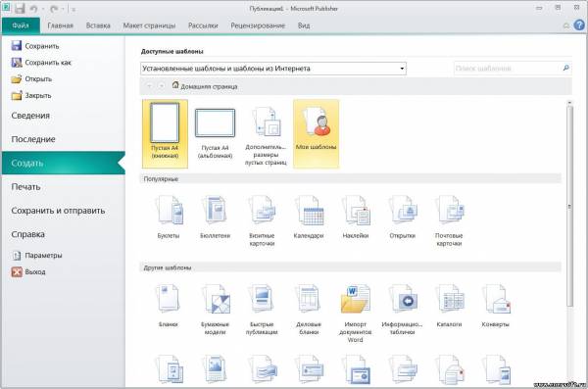Switch to the Главная tab

(x=60, y=25)
